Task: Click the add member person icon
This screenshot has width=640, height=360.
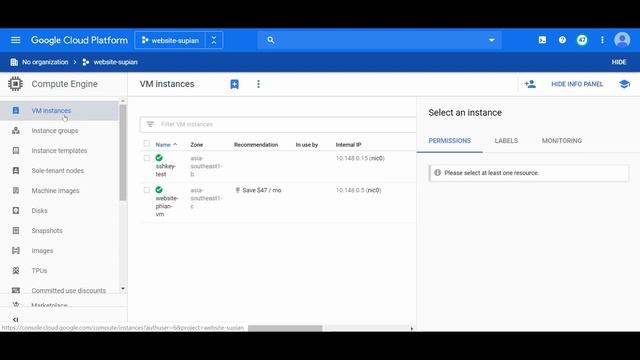Action: 530,84
